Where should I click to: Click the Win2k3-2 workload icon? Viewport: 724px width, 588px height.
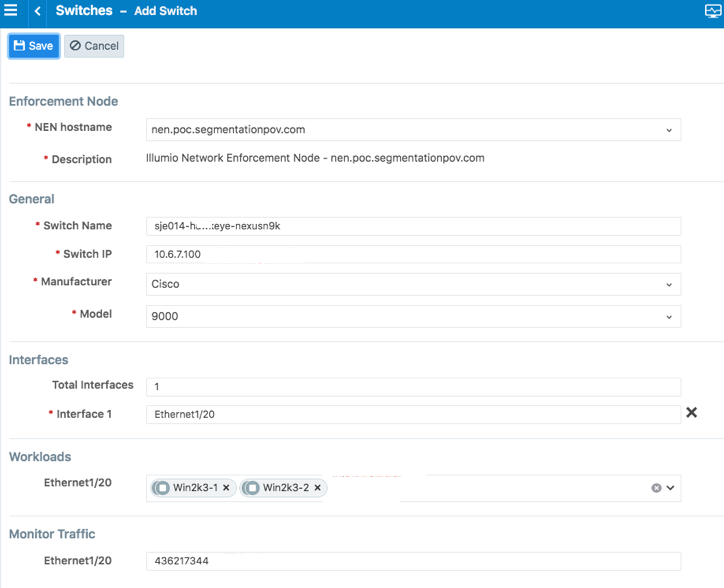pyautogui.click(x=252, y=488)
